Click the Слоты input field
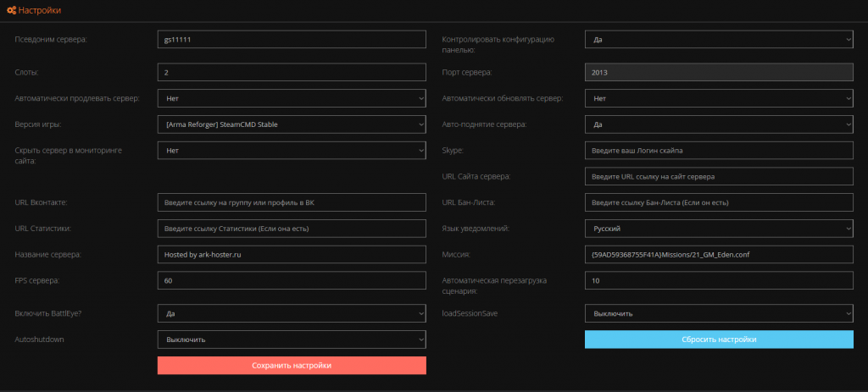Screen dimensions: 868x392 292,73
